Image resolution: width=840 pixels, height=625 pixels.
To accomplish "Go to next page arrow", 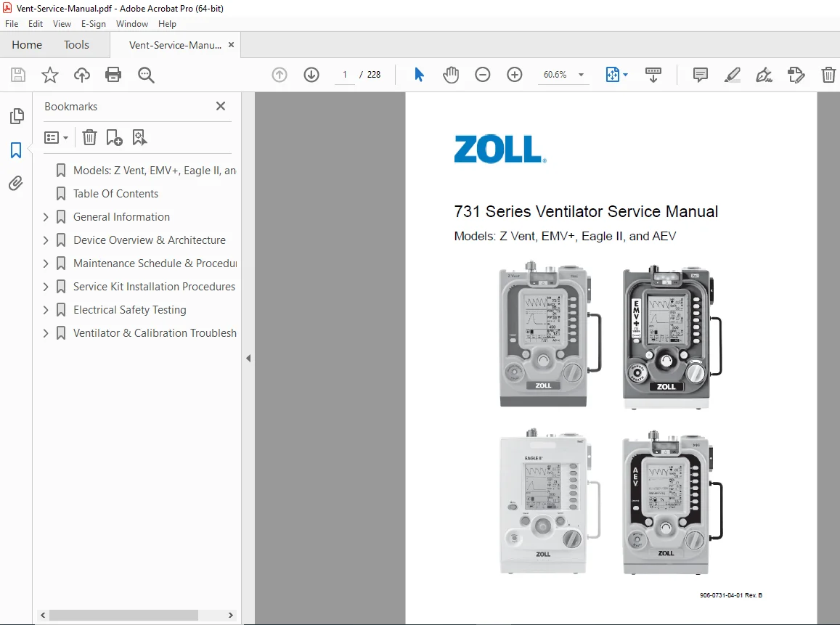I will coord(311,75).
